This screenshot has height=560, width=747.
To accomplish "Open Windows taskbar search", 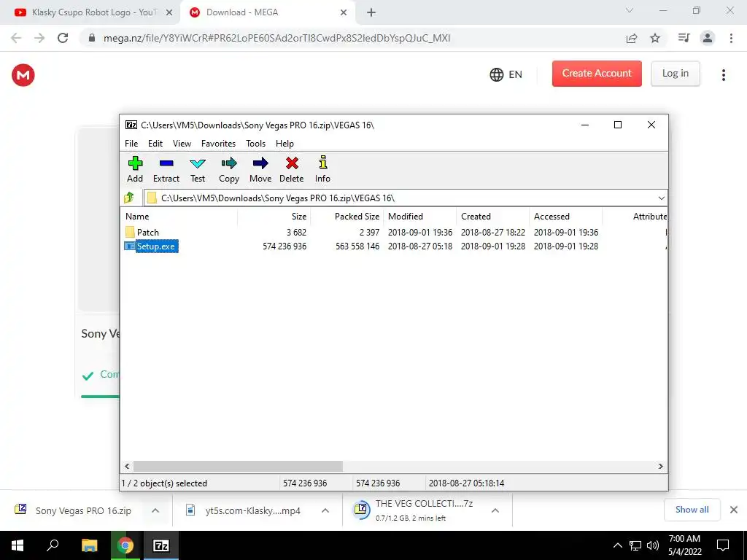I will point(53,545).
